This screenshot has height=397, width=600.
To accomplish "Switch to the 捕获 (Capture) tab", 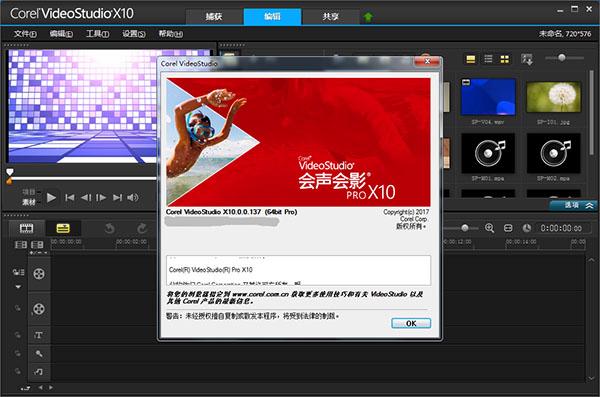I will [x=214, y=16].
